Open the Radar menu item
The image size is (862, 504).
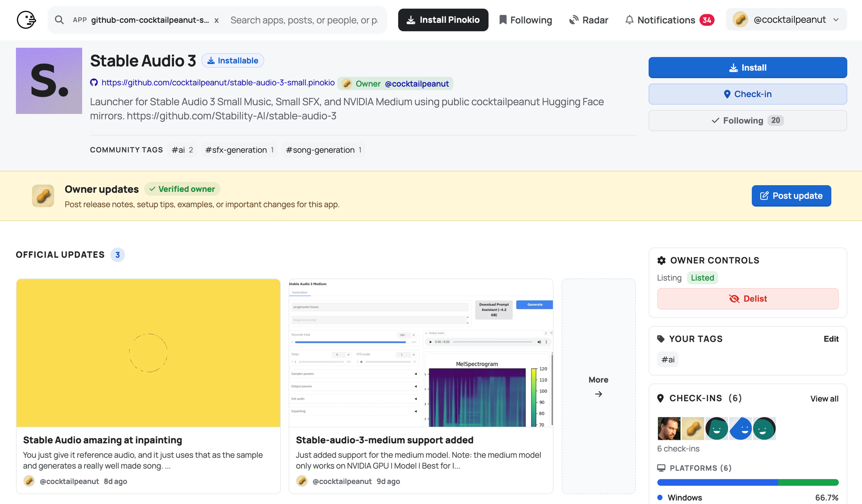tap(588, 20)
